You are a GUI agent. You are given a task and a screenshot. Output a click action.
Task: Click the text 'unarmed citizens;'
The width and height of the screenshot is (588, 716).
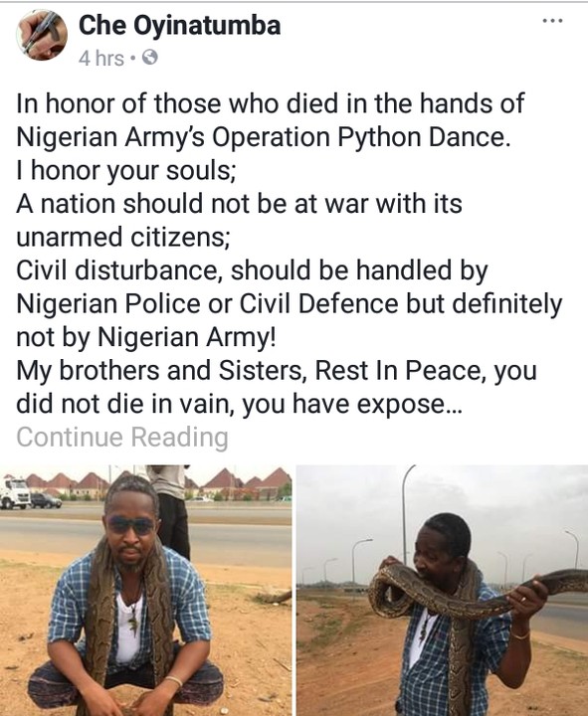[x=123, y=237]
